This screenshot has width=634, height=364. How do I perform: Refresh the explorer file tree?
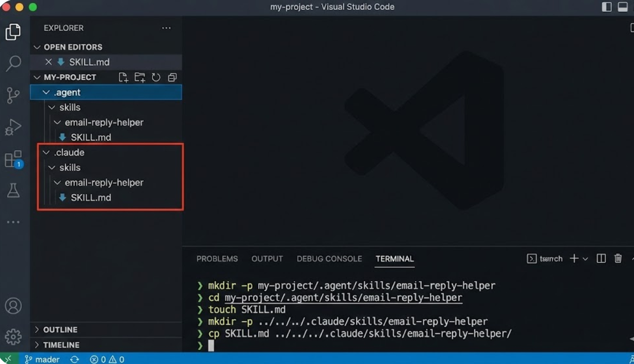156,77
